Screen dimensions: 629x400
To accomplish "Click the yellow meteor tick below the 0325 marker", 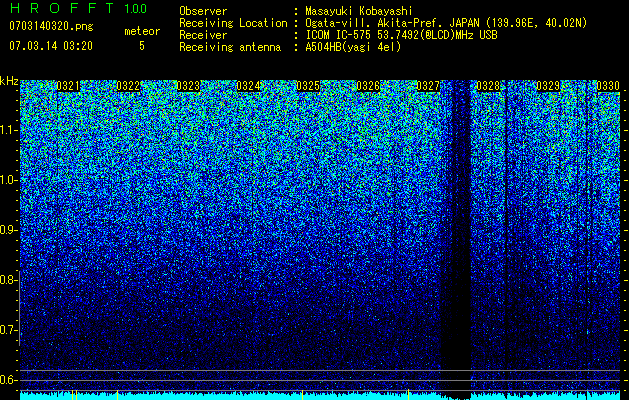I will pyautogui.click(x=302, y=395).
